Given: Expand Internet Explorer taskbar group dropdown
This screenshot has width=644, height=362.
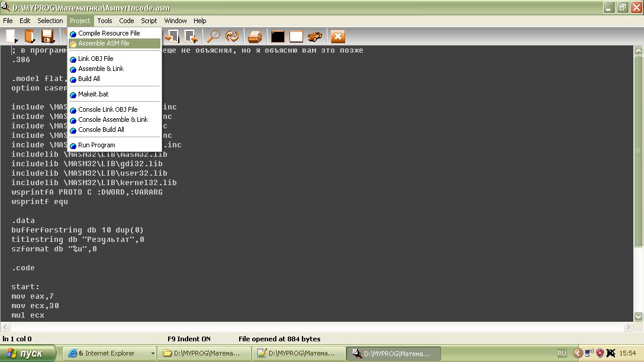Looking at the screenshot, I should [x=153, y=353].
